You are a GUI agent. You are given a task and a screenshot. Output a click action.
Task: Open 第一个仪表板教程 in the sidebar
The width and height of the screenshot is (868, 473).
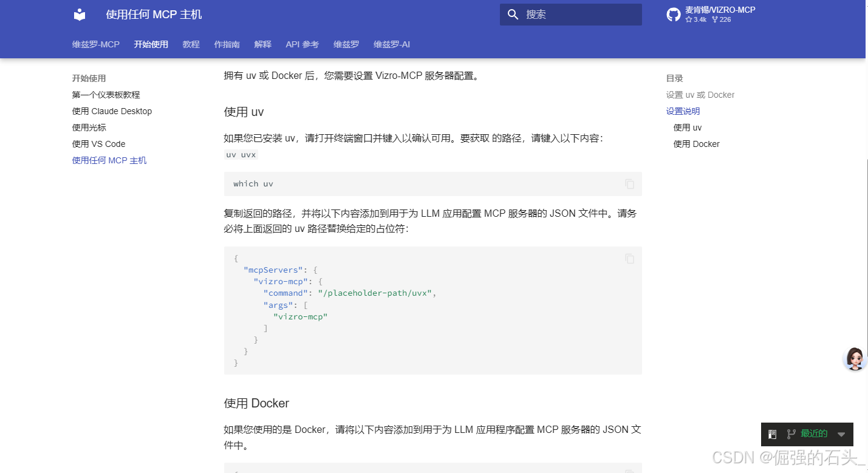[106, 95]
